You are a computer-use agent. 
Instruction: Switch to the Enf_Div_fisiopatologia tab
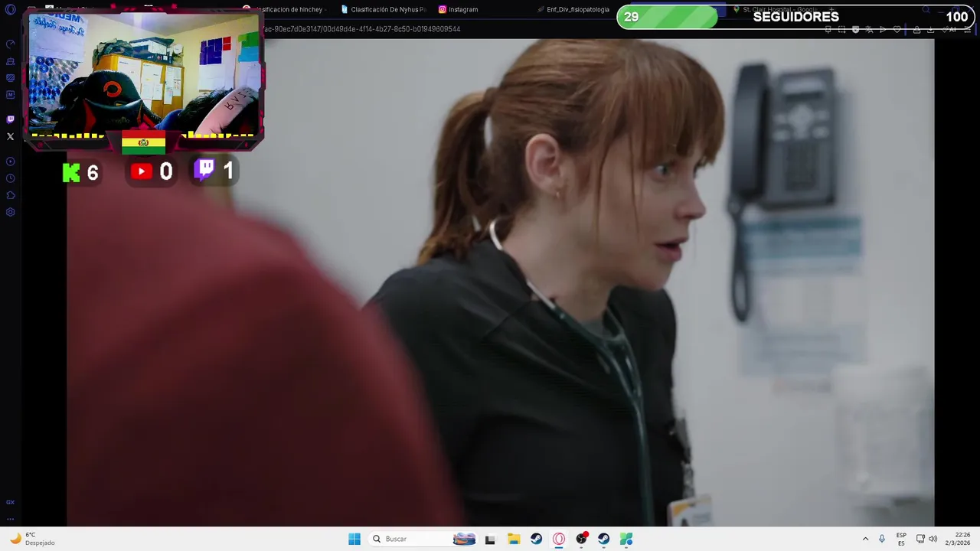pos(573,9)
